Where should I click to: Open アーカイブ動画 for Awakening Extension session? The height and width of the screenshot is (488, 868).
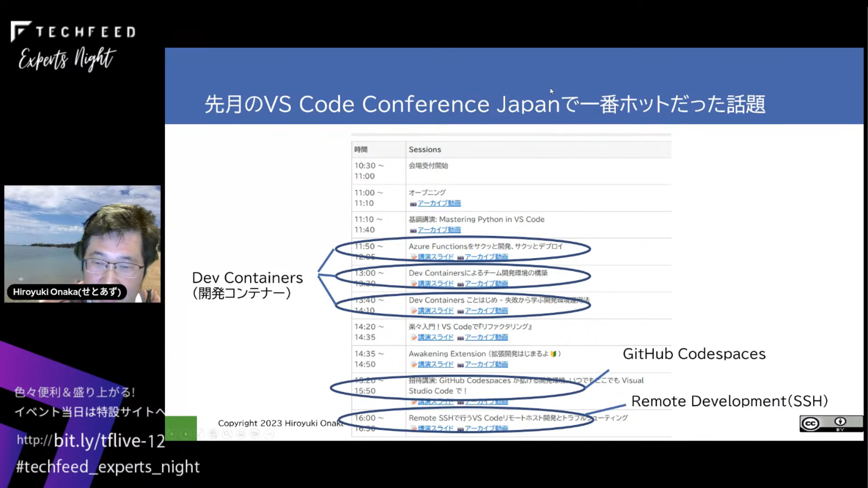(486, 364)
